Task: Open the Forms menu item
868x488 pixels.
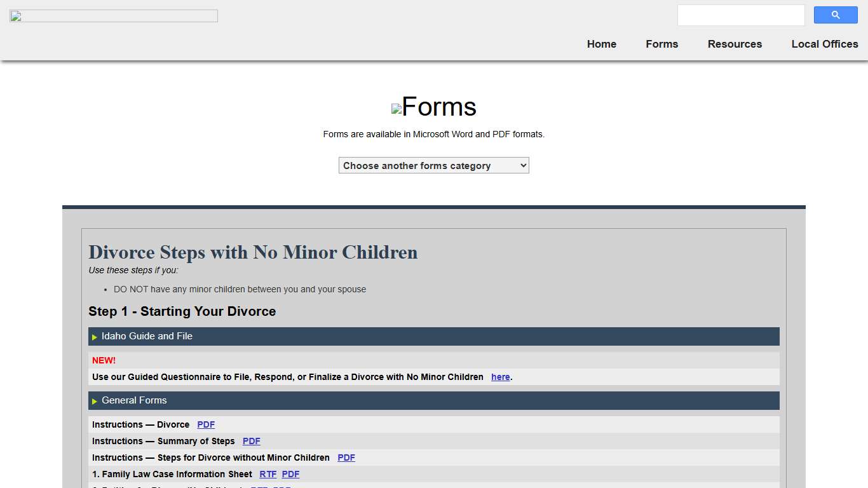Action: [x=661, y=44]
